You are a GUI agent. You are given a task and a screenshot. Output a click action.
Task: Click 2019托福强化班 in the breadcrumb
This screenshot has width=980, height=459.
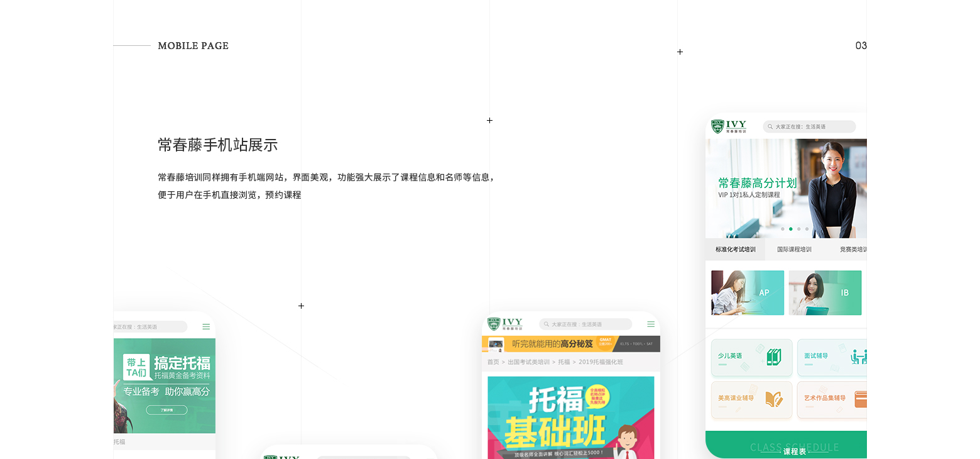601,362
